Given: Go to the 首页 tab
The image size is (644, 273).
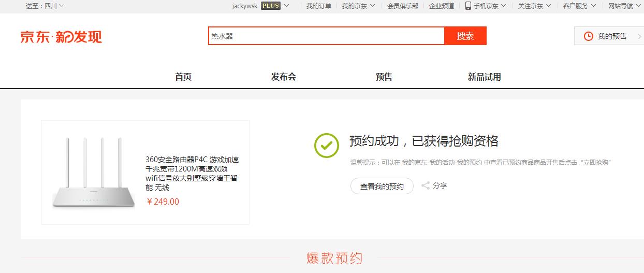Looking at the screenshot, I should coord(183,77).
